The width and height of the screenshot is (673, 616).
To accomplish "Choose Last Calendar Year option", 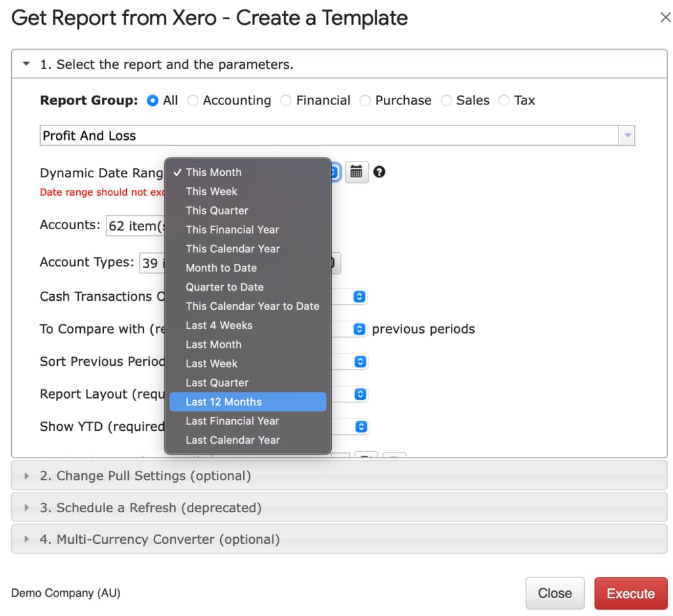I will point(248,440).
